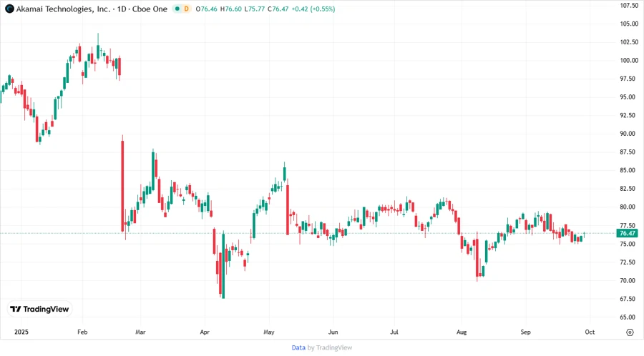Click the 'by TradingView' attribution text
Image resolution: width=644 pixels, height=356 pixels.
(330, 348)
